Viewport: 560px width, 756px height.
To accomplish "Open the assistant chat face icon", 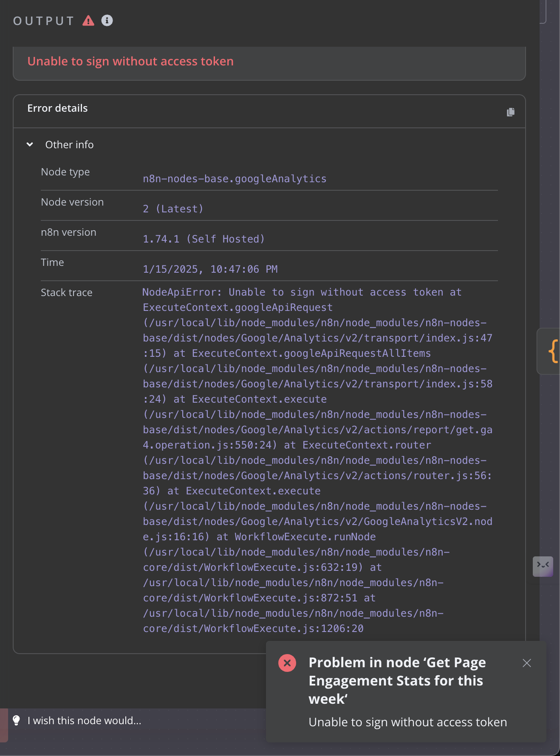I will pos(543,565).
